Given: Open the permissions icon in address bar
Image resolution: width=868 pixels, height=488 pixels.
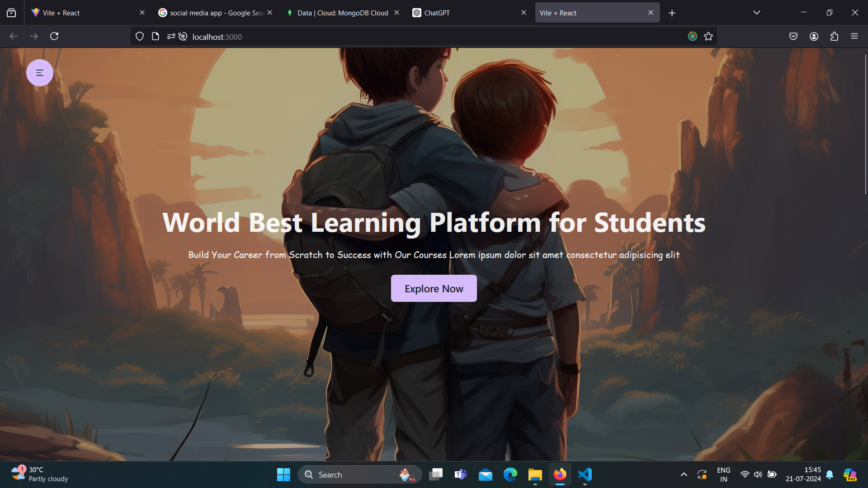Looking at the screenshot, I should pos(171,37).
